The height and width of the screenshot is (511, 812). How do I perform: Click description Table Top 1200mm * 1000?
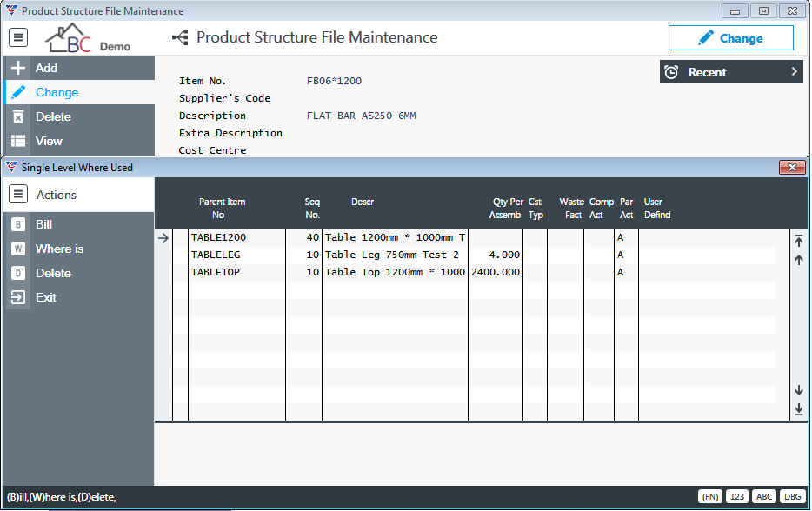click(395, 272)
